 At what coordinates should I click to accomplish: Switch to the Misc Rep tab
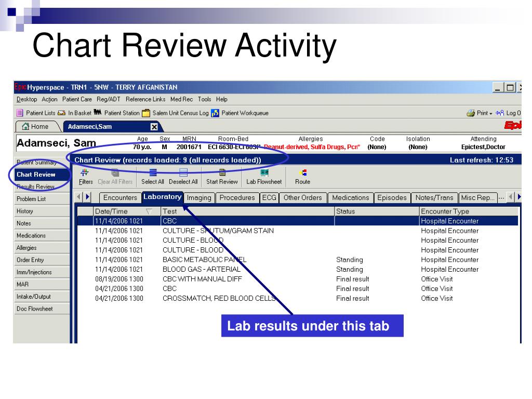478,198
